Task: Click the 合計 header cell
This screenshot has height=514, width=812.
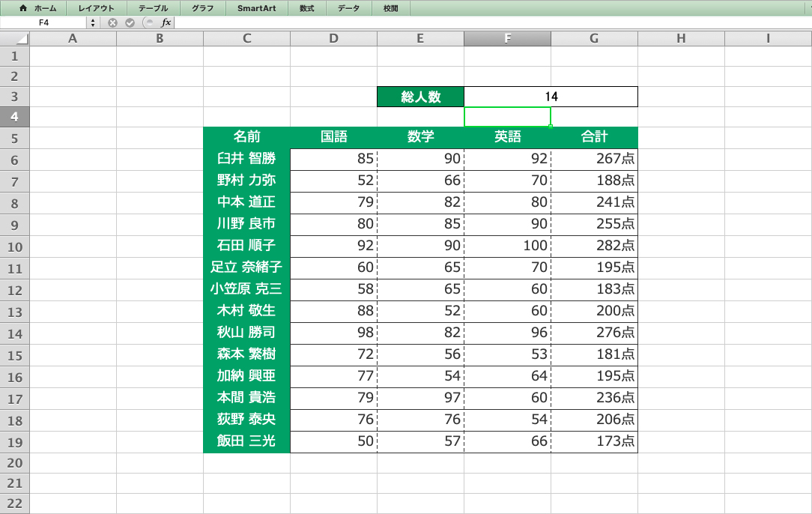Action: click(594, 137)
